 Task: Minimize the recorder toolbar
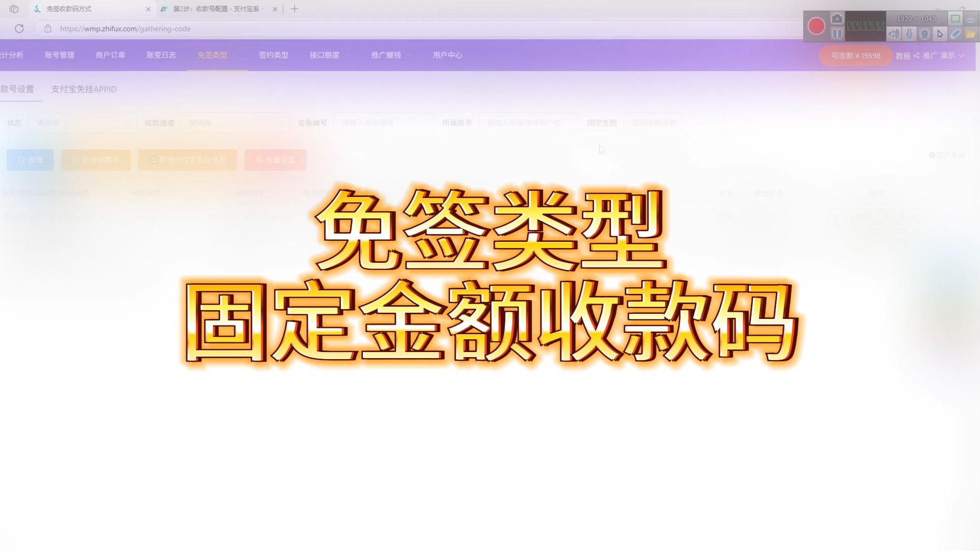pos(971,19)
